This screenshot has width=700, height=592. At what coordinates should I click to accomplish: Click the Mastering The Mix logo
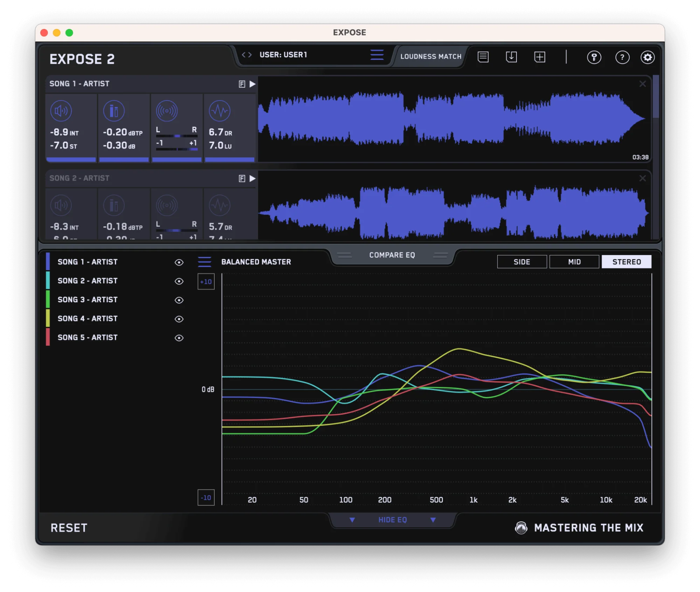tap(521, 528)
